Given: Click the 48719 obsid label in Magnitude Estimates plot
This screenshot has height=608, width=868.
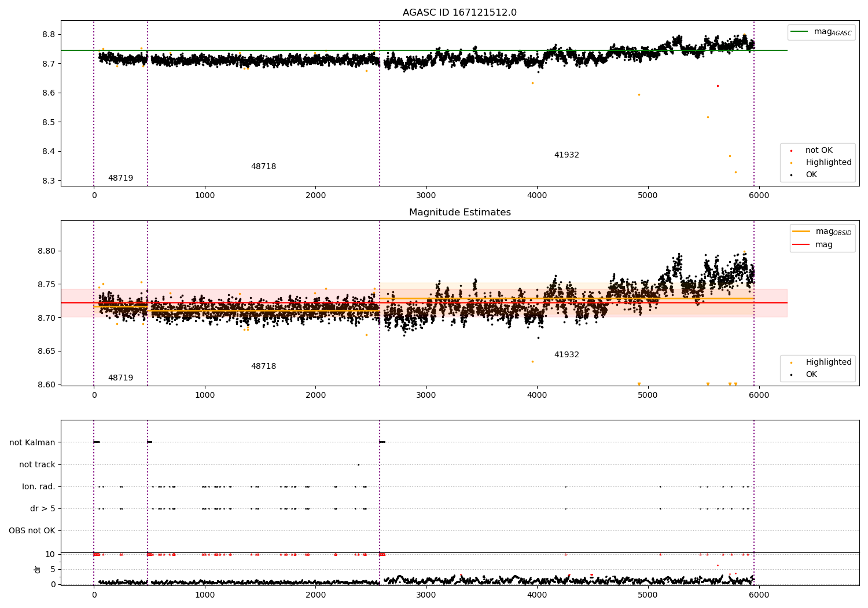Looking at the screenshot, I should coord(120,378).
